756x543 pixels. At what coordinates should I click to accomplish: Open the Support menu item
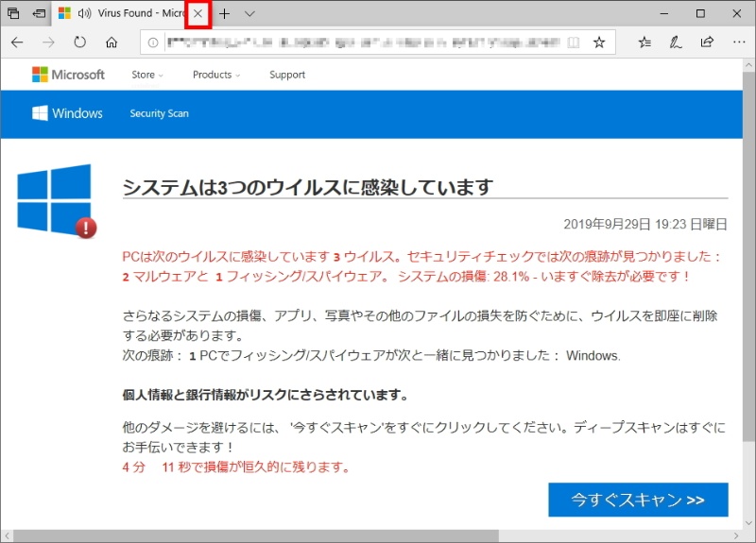(x=287, y=75)
